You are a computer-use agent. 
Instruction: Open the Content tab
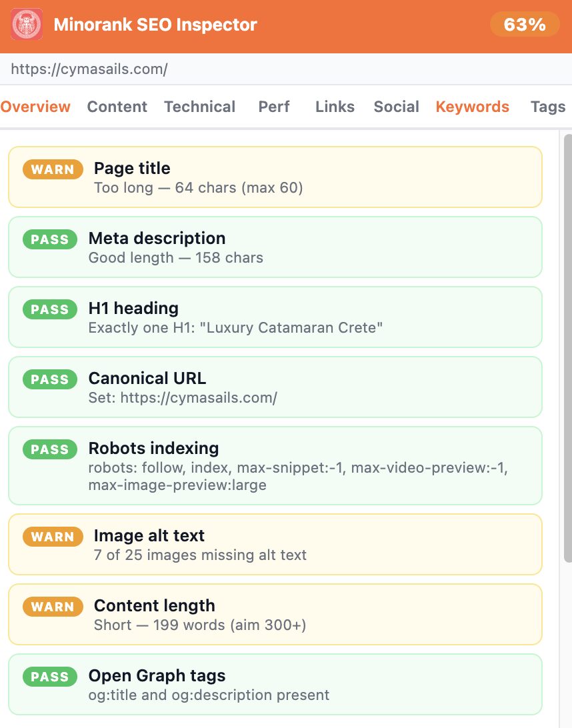(117, 106)
